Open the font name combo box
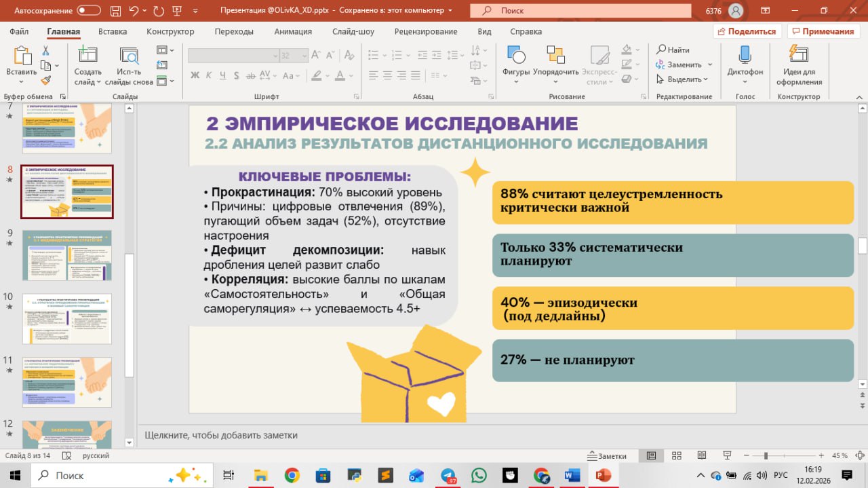Viewport: 868px width, 488px height. (x=233, y=56)
